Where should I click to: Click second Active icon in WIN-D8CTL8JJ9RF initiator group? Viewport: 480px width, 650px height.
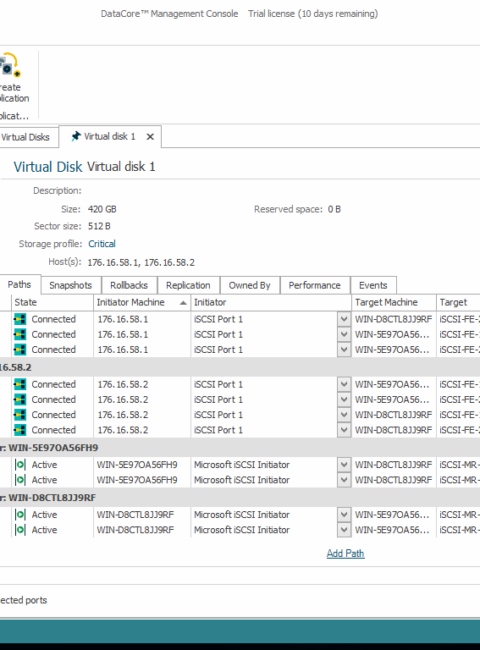(20, 530)
